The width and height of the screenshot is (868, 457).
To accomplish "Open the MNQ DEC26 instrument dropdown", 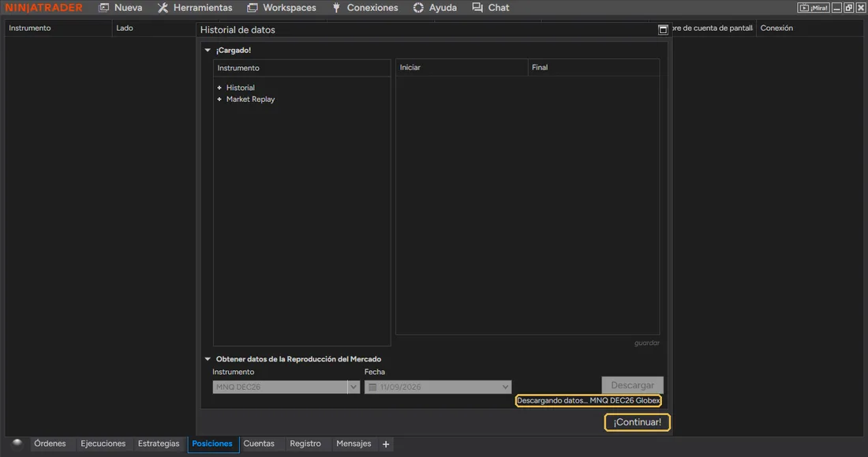I will [x=354, y=387].
